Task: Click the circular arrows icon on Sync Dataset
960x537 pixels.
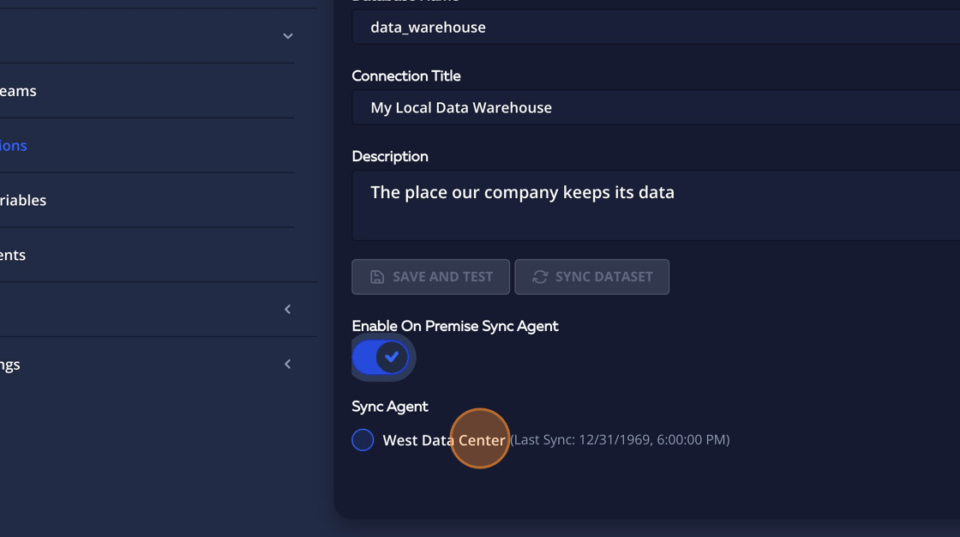Action: pos(540,277)
